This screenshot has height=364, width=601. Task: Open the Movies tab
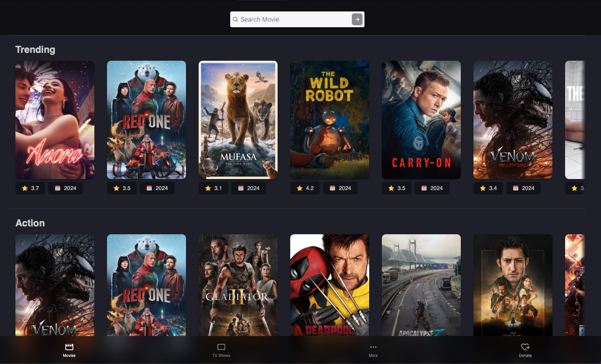coord(69,350)
